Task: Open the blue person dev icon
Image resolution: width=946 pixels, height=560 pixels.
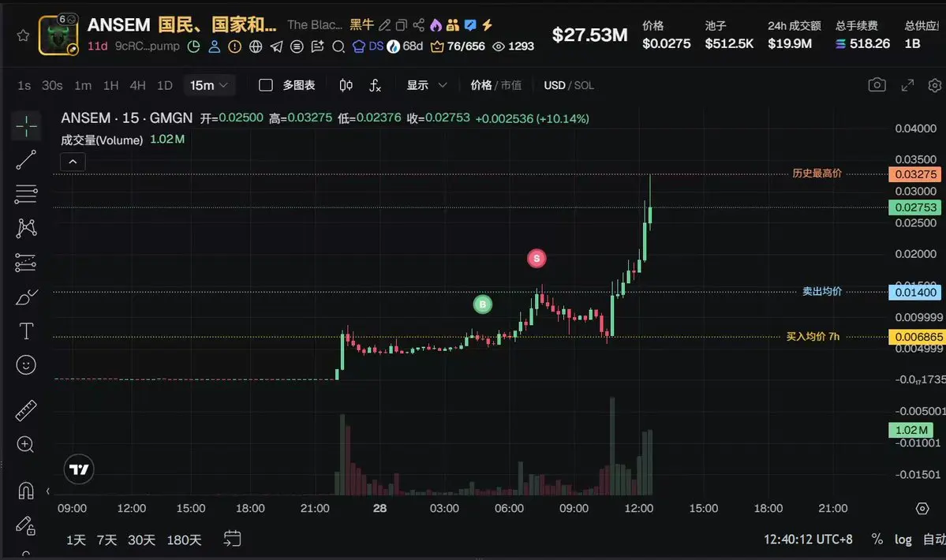Action: (x=214, y=47)
